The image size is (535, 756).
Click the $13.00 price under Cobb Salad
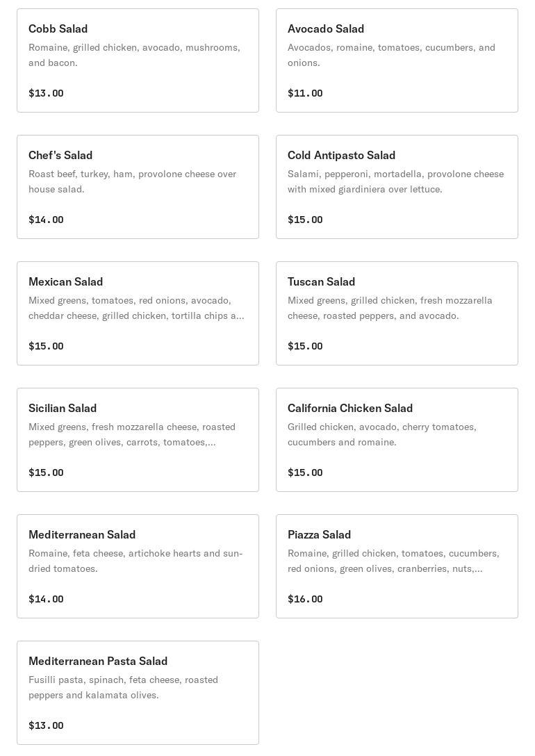click(x=46, y=93)
